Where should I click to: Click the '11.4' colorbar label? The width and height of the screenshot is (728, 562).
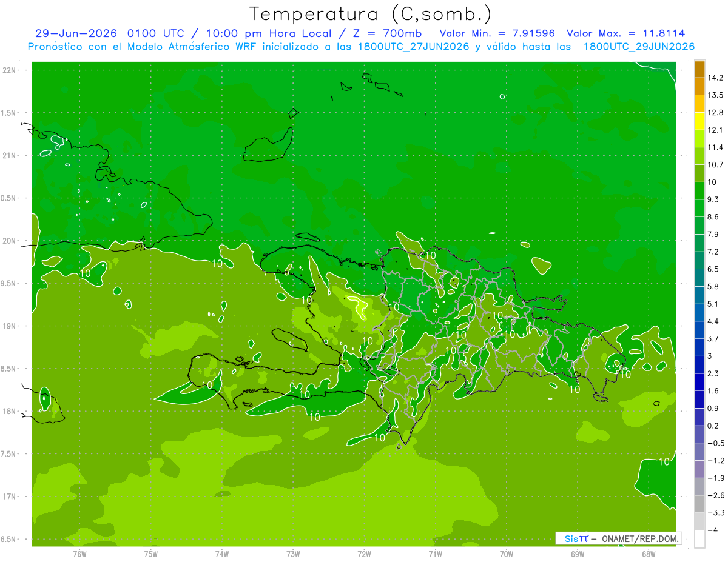pyautogui.click(x=716, y=147)
